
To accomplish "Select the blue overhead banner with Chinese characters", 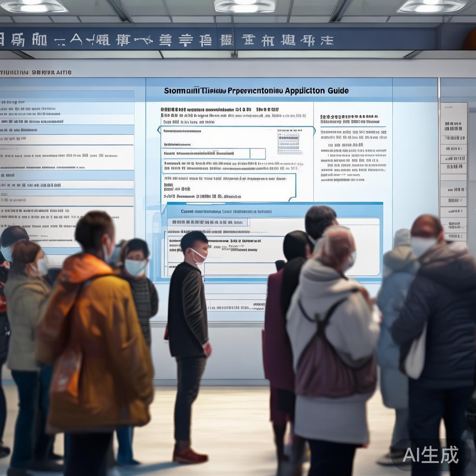I will (x=218, y=40).
